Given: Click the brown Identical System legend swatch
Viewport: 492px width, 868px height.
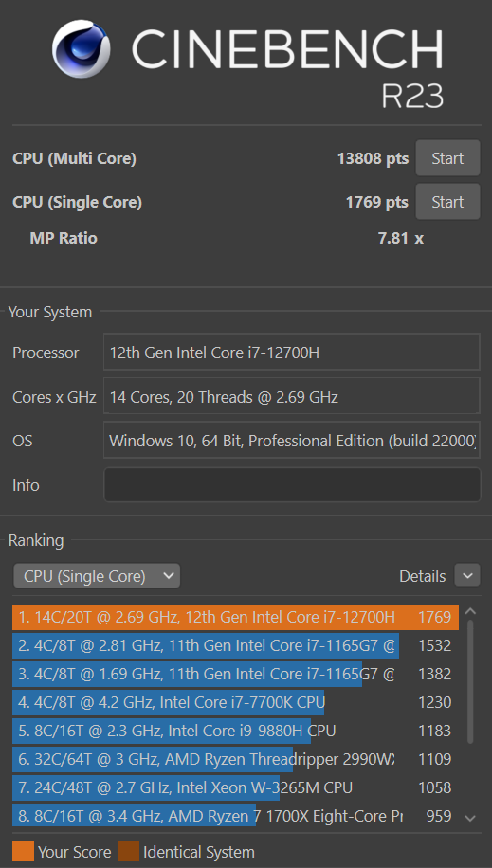Looking at the screenshot, I should tap(128, 851).
